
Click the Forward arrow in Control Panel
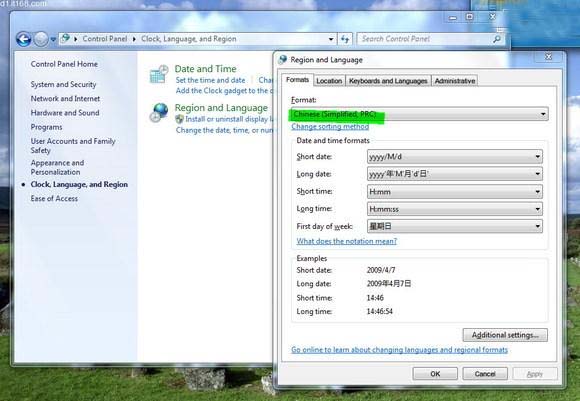(41, 39)
